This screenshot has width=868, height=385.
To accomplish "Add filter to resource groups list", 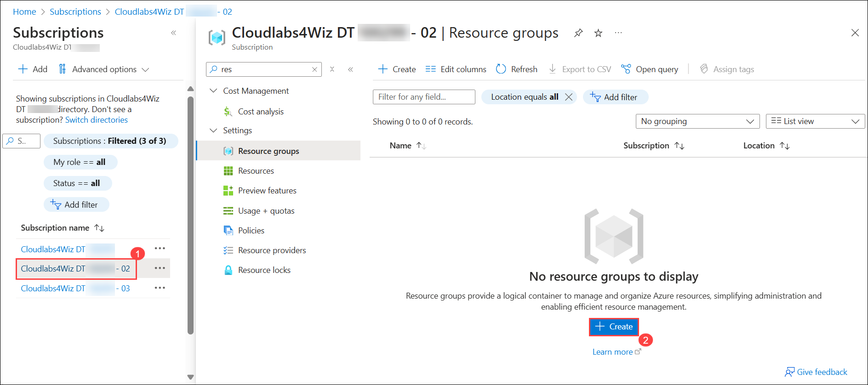I will 616,97.
